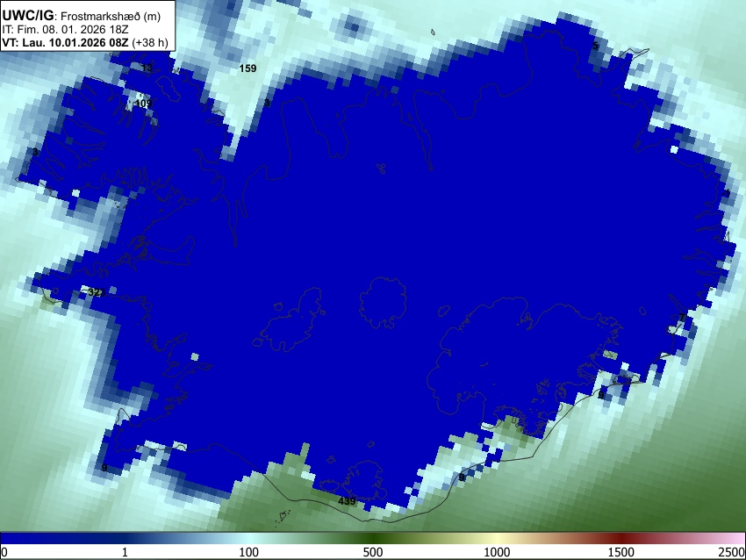
Task: Click the map value label 7
Action: pos(681,318)
